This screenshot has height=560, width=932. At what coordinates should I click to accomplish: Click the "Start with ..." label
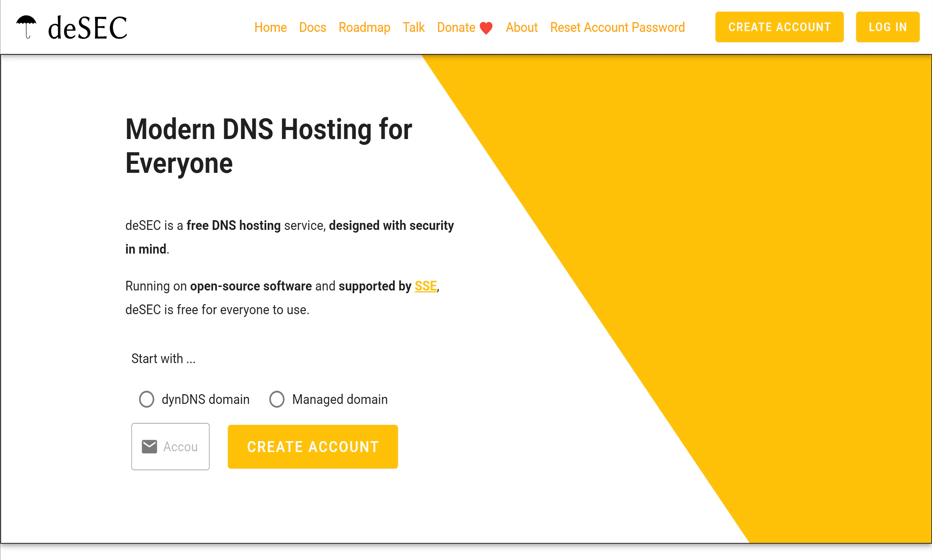pyautogui.click(x=163, y=358)
